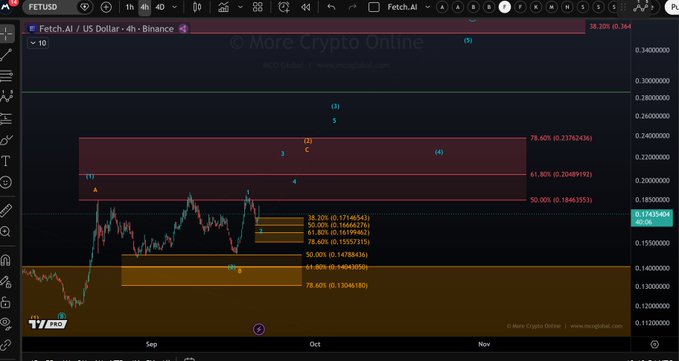
Task: Click the 50.00% (0.18463553) Fibonacci label
Action: pos(561,200)
